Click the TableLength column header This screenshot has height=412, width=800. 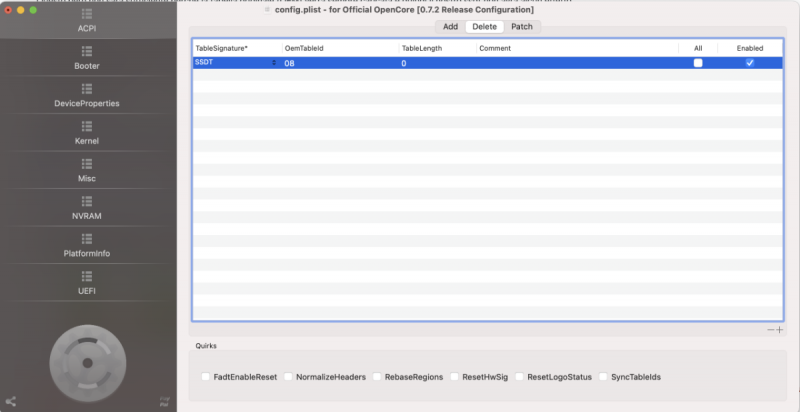click(x=438, y=48)
